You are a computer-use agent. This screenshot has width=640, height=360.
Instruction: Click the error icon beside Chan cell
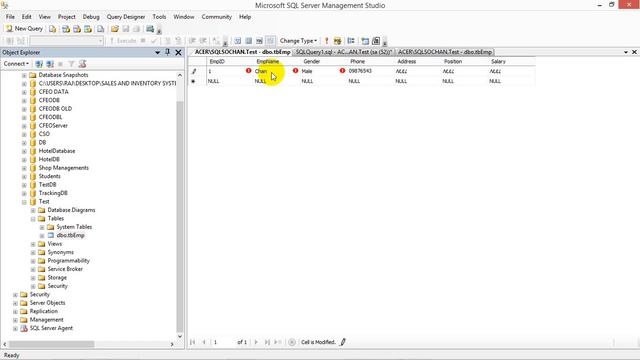pos(249,71)
